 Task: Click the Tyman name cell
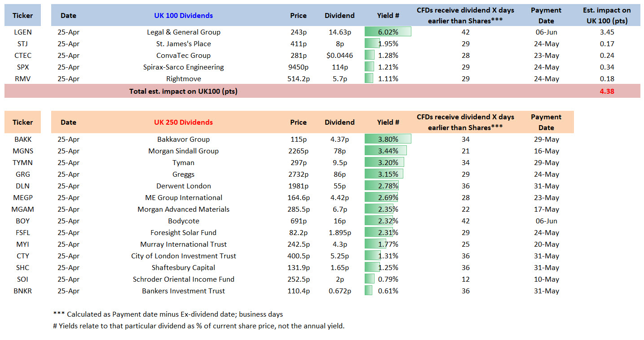coord(183,162)
